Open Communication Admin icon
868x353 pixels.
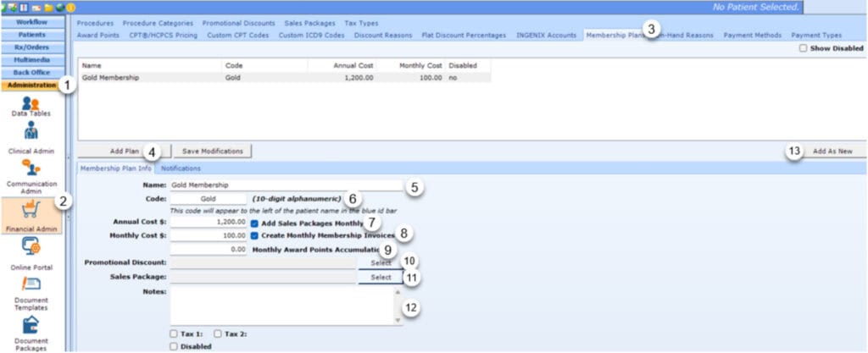[31, 168]
